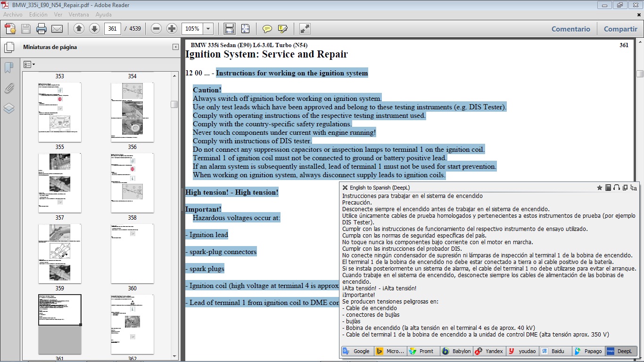Click the '- Cable de encendido' translated line

pos(370,308)
